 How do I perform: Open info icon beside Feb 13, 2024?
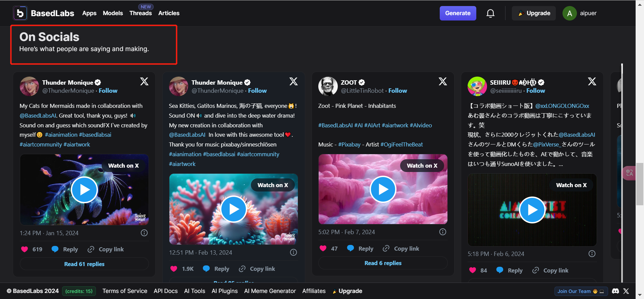pos(293,252)
